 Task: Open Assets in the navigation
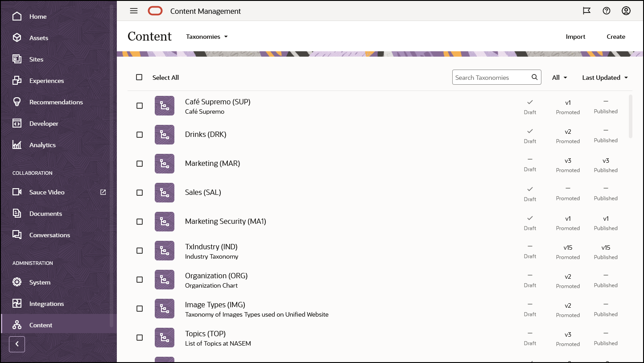(39, 38)
